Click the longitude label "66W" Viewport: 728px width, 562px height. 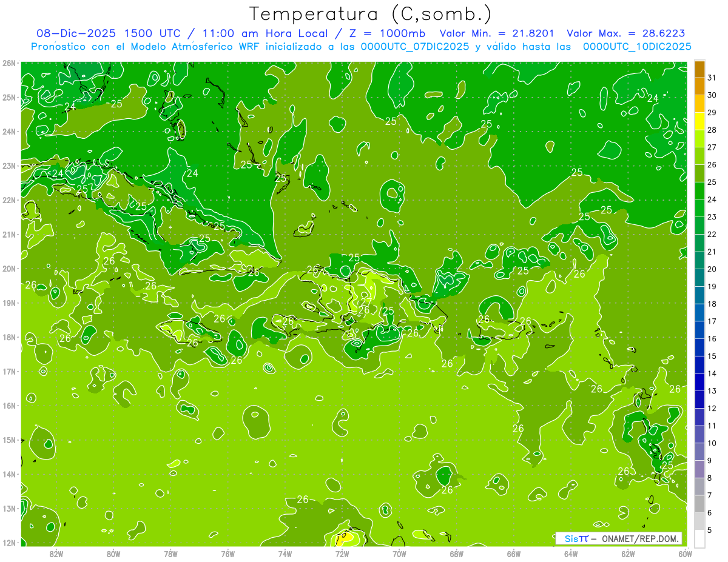(x=514, y=554)
